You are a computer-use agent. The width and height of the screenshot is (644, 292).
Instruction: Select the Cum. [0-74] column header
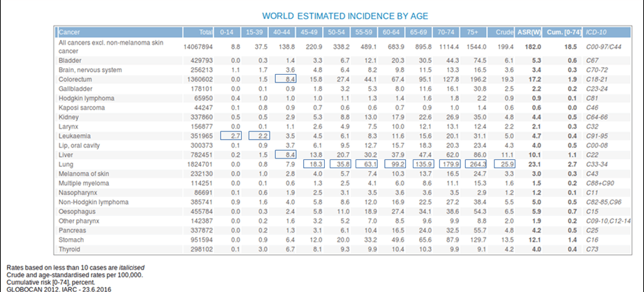click(x=564, y=32)
